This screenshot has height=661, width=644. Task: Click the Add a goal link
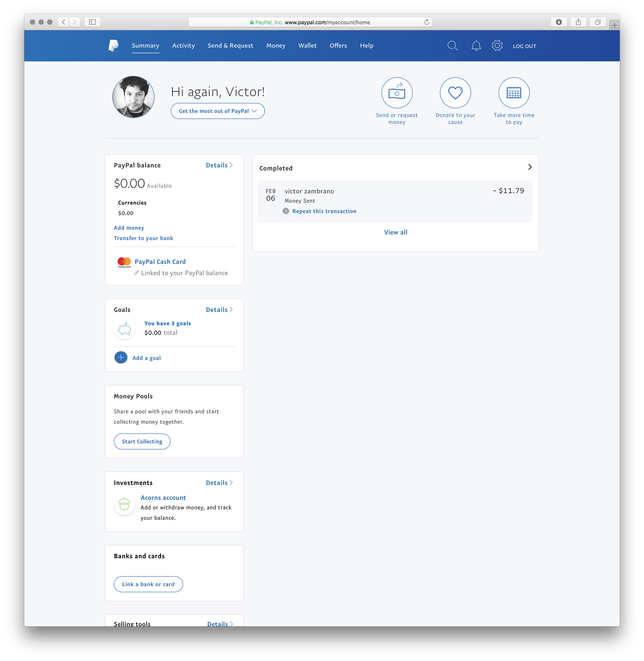coord(147,358)
